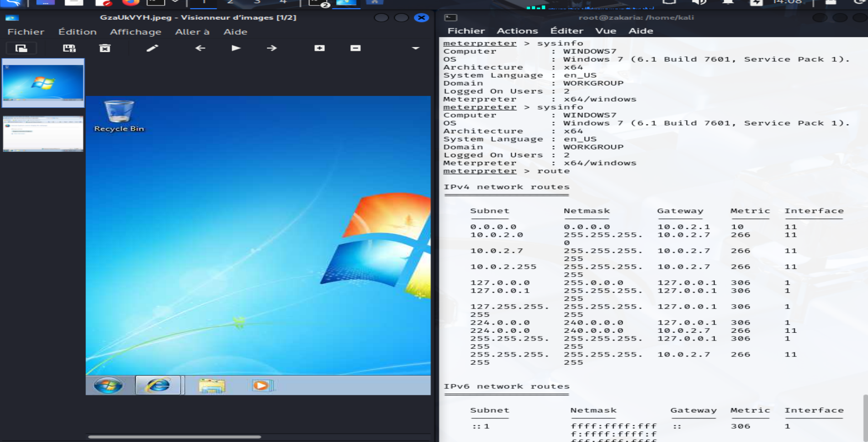Select the second white browser thumbnail

pos(43,133)
